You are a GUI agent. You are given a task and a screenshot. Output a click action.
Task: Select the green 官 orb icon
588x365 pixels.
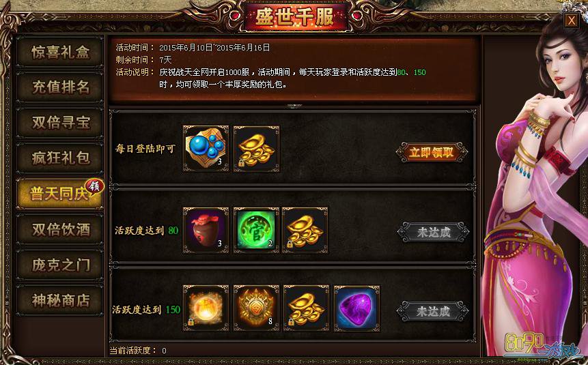pyautogui.click(x=257, y=230)
